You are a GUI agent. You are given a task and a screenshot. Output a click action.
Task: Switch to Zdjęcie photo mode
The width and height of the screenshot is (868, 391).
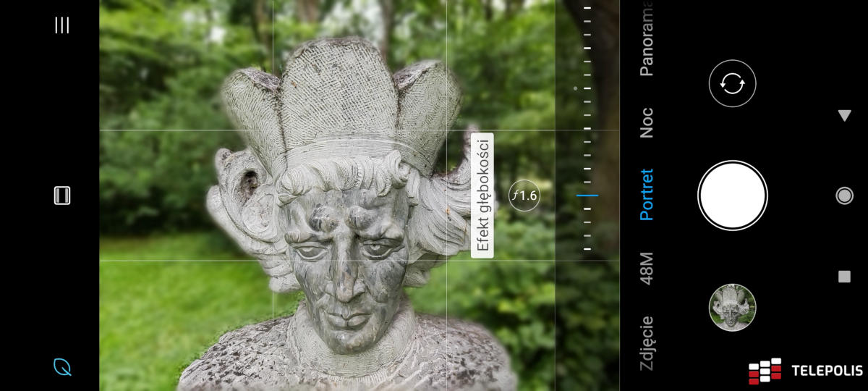coord(647,342)
